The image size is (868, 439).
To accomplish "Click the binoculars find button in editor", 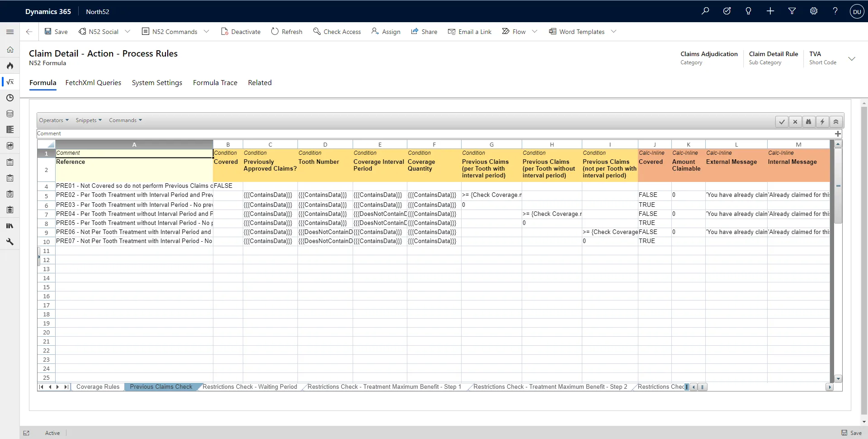I will (x=809, y=122).
